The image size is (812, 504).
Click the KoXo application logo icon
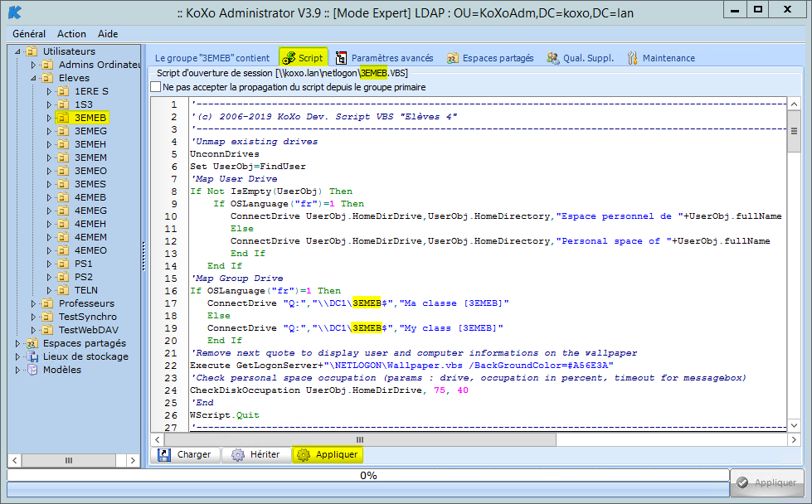click(15, 12)
